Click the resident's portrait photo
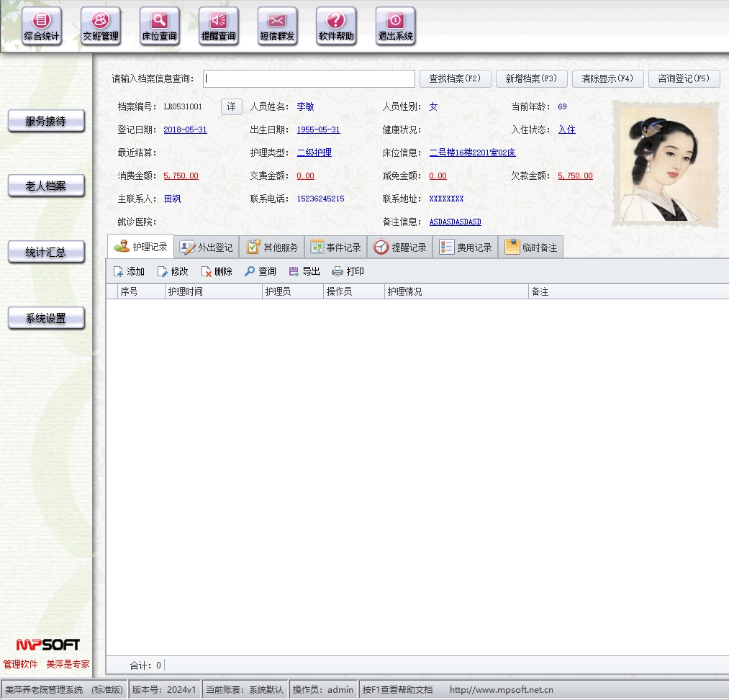The width and height of the screenshot is (729, 700). [666, 164]
